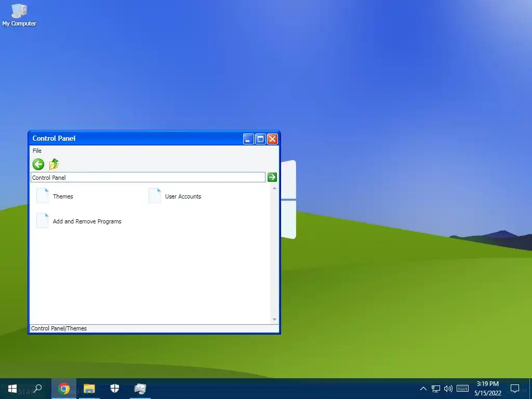Close the Control Panel window
The width and height of the screenshot is (532, 399).
(x=272, y=139)
